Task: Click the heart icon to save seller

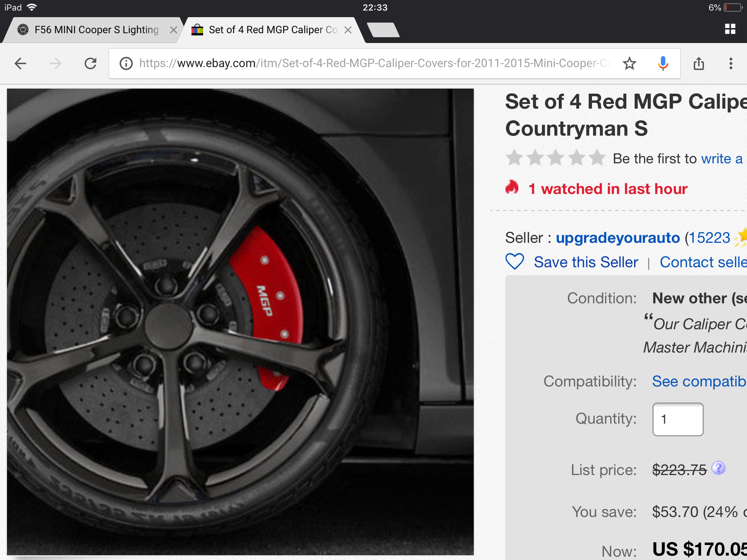Action: (x=515, y=262)
